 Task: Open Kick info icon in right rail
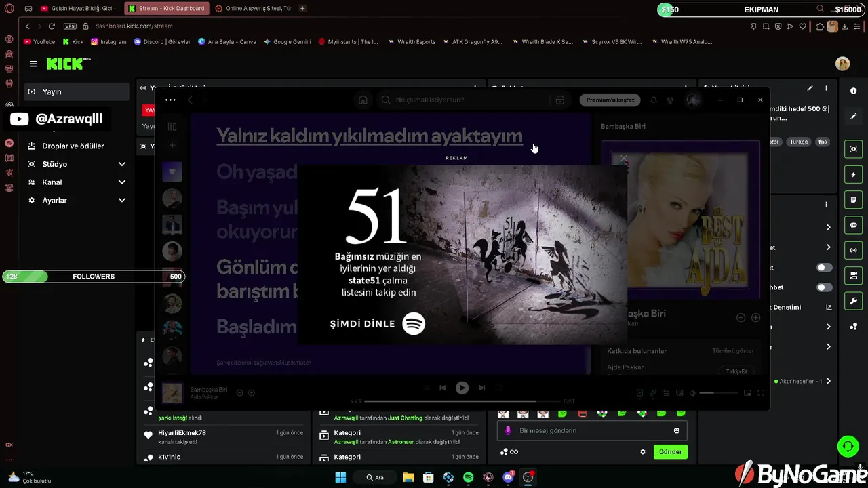click(x=853, y=91)
